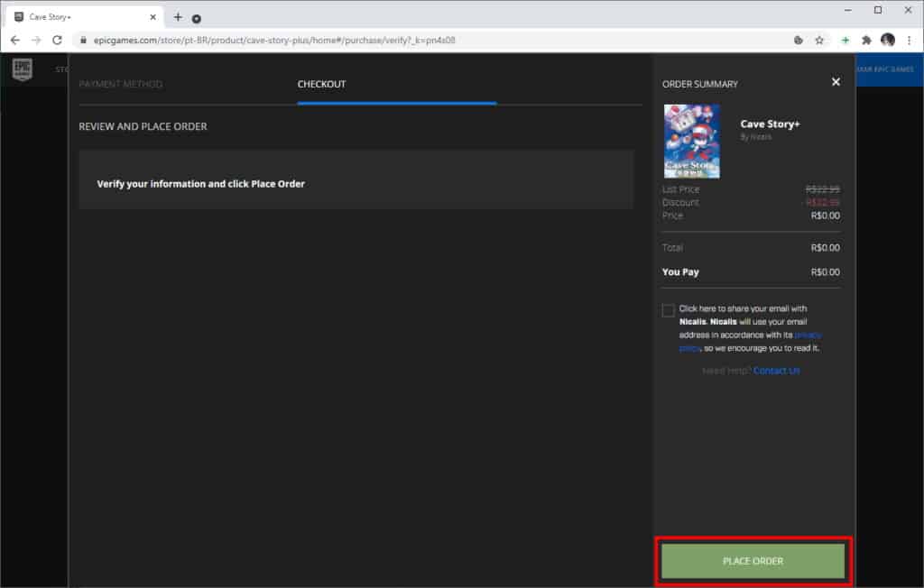Bookmark this page with the star

pos(819,40)
